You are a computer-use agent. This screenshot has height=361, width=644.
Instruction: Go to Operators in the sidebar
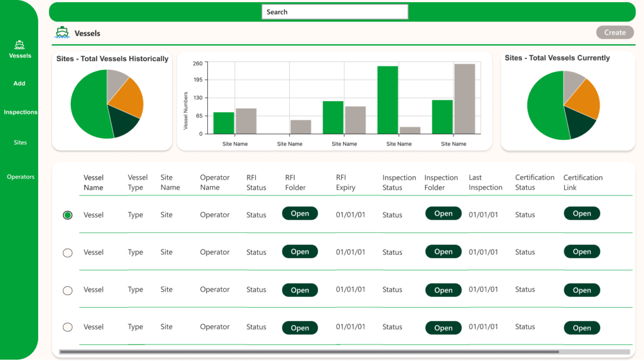(20, 176)
